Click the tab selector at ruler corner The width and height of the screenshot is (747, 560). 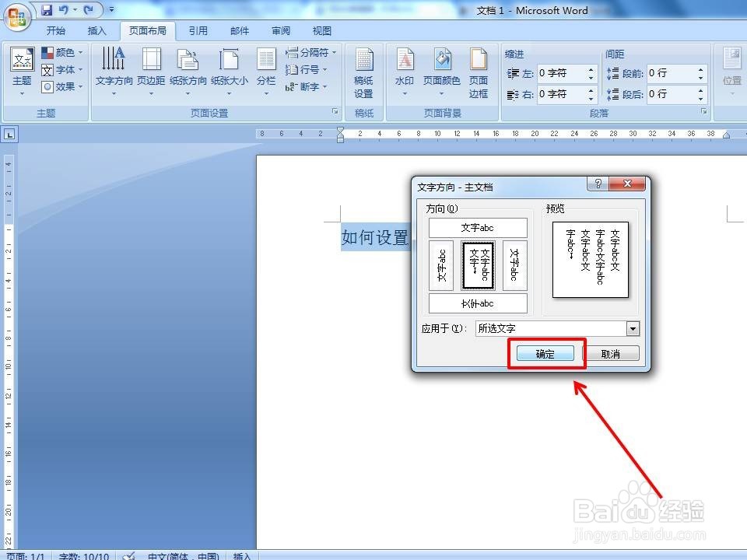click(x=9, y=135)
